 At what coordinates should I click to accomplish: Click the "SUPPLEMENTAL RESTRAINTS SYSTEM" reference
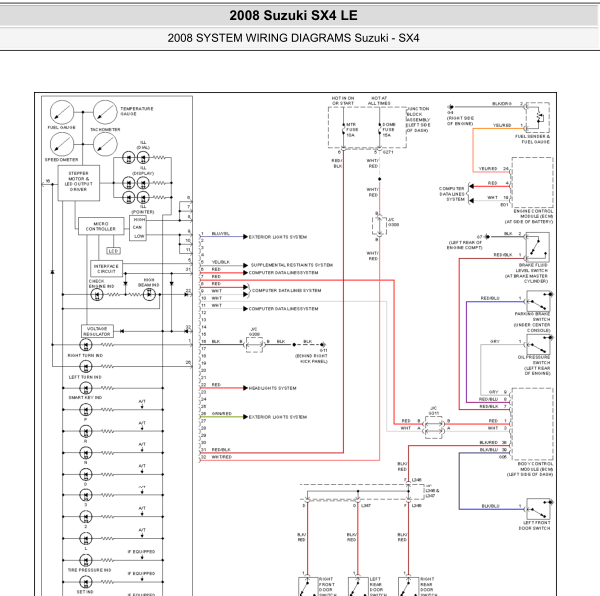pos(292,265)
